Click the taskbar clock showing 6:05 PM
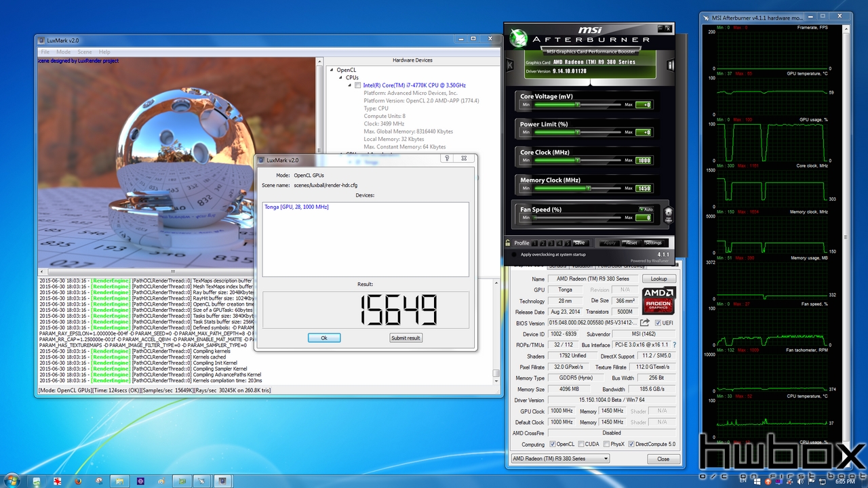The height and width of the screenshot is (488, 868). (844, 481)
